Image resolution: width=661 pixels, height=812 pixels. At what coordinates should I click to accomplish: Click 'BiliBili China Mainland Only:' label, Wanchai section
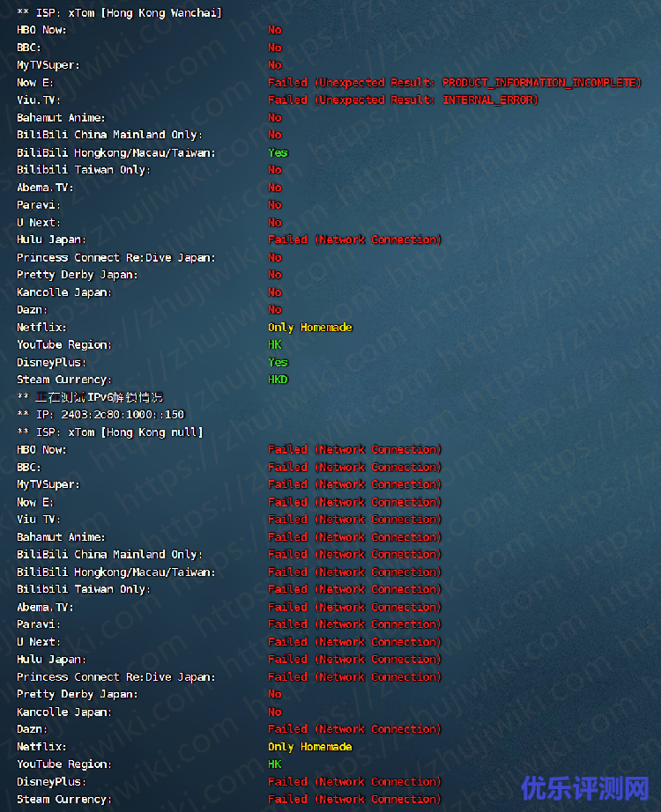pyautogui.click(x=110, y=135)
